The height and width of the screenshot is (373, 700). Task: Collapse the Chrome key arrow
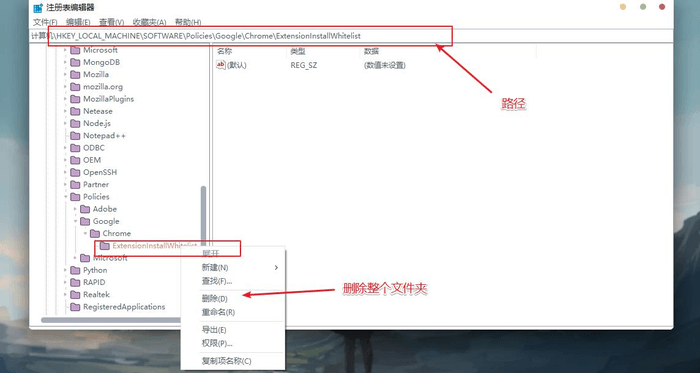click(85, 233)
